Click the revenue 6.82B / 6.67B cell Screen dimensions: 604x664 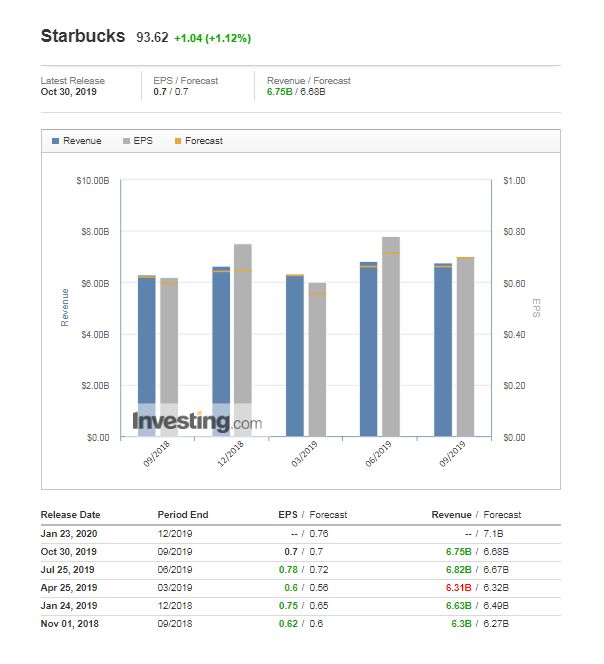(477, 570)
